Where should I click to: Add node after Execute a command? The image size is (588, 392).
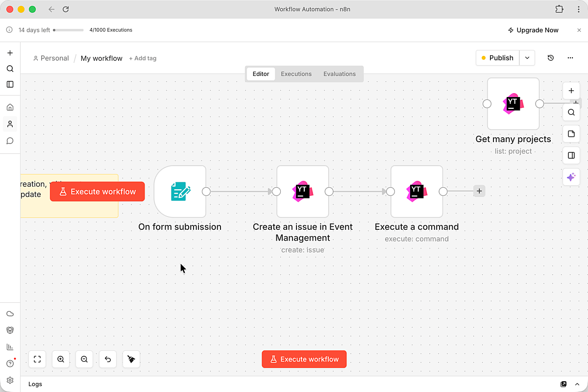[x=479, y=192]
